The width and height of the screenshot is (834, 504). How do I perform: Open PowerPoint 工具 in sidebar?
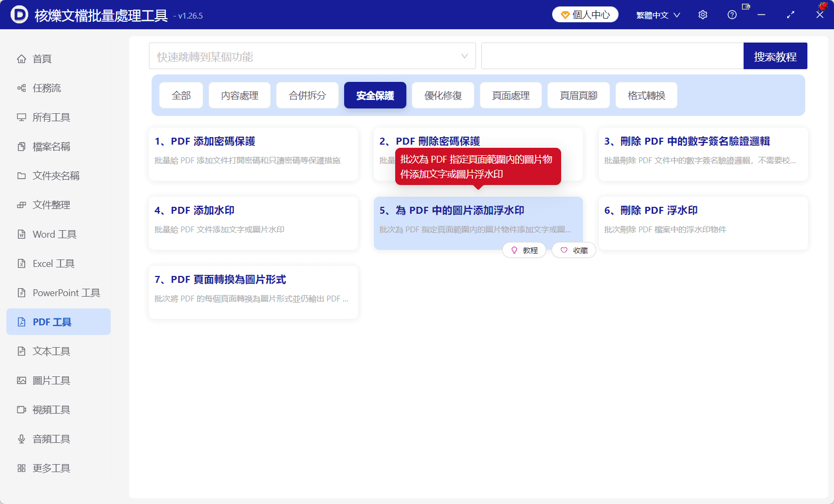(x=59, y=292)
